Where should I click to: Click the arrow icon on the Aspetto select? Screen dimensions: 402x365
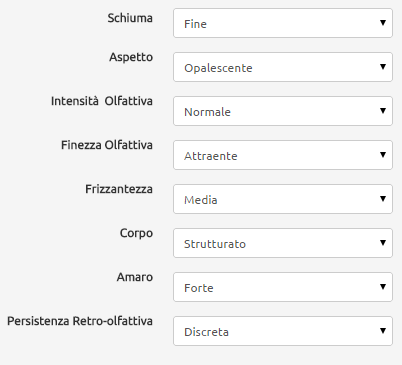click(383, 67)
